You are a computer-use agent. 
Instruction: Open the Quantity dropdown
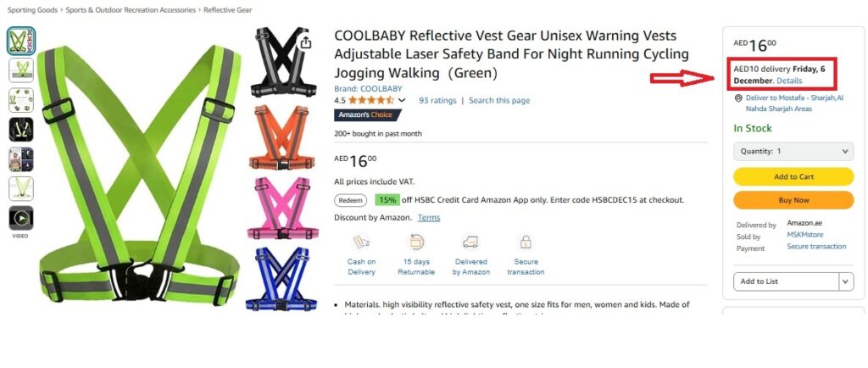(793, 151)
